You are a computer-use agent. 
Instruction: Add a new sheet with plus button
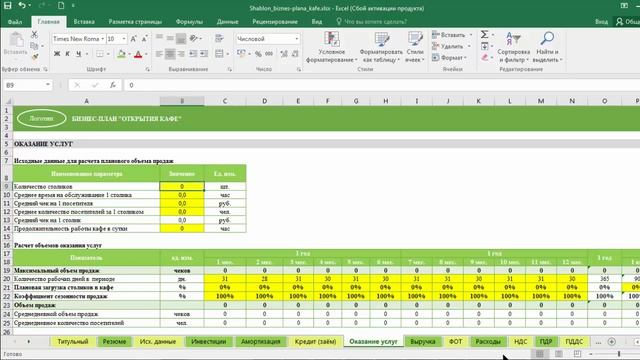611,342
